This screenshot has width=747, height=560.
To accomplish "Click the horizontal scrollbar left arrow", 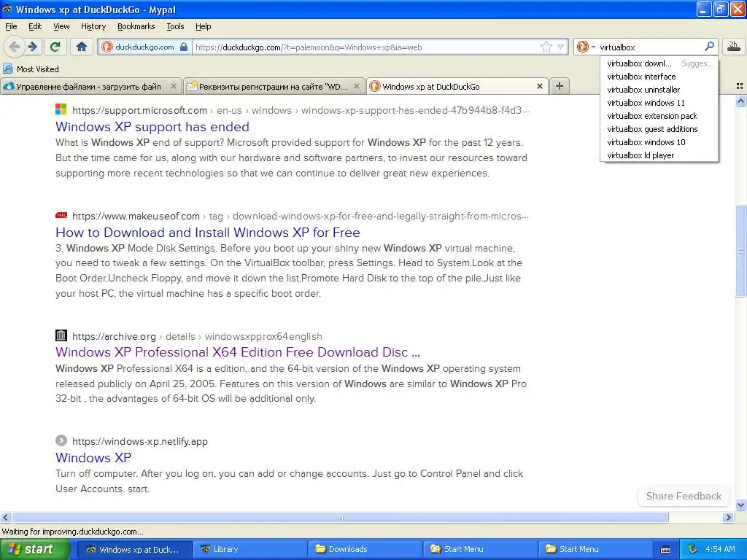I will (x=5, y=517).
